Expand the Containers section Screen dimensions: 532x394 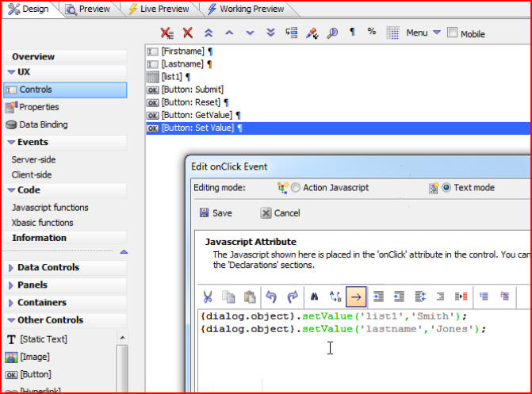click(11, 303)
